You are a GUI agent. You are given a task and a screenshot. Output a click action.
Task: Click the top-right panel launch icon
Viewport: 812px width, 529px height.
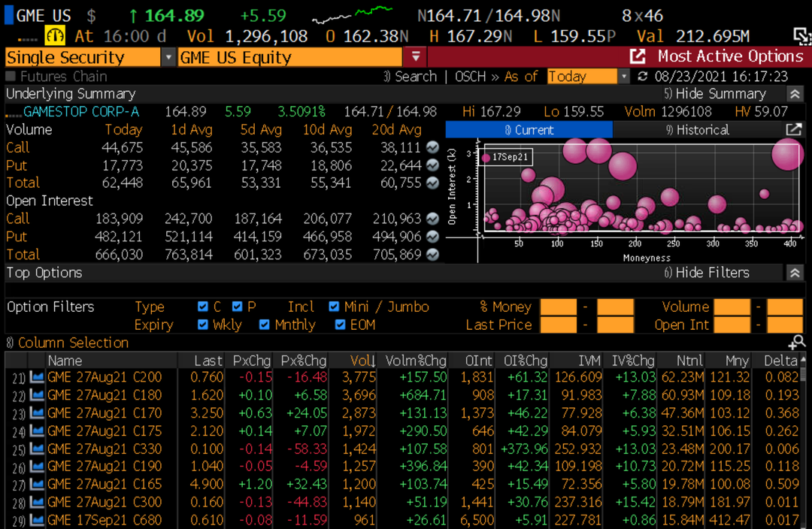point(802,36)
